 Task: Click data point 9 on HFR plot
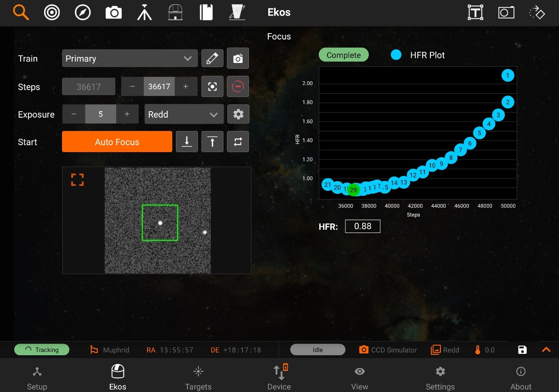click(x=441, y=163)
